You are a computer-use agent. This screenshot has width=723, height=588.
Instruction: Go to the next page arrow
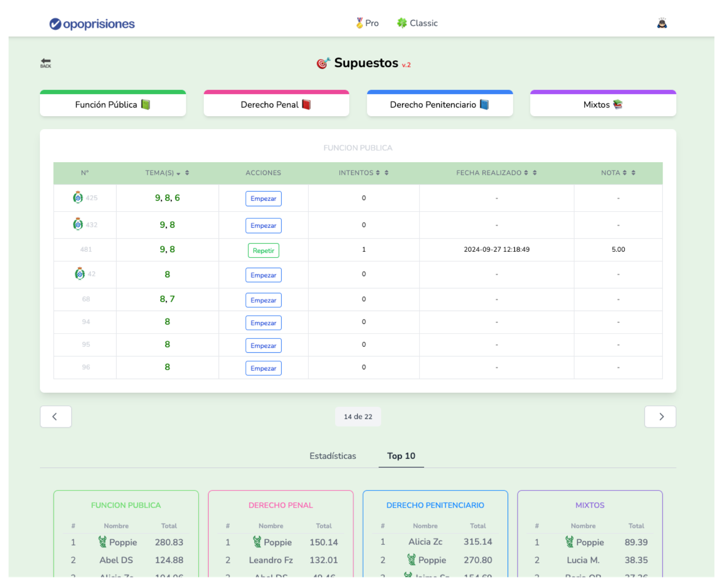point(660,416)
